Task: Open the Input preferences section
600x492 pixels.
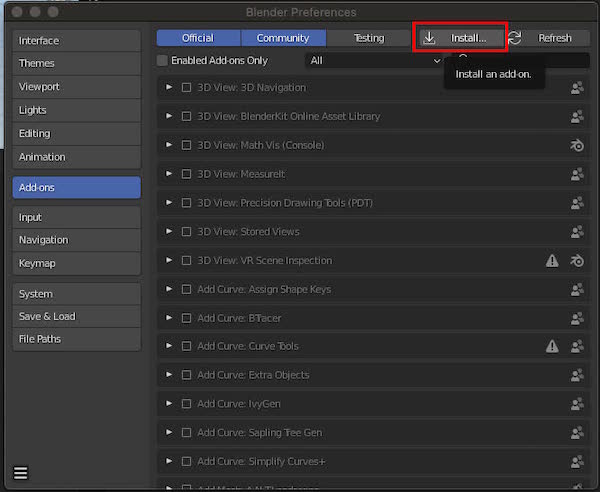Action: (x=77, y=218)
